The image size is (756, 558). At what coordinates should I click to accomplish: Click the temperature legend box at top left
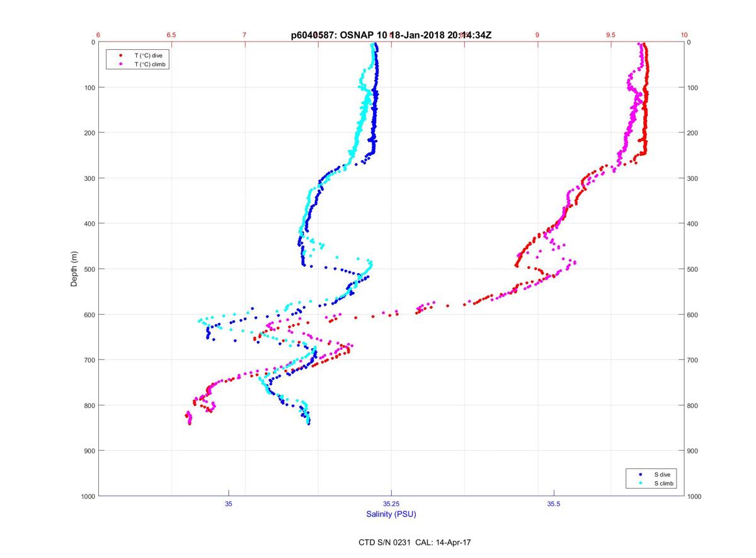[138, 60]
